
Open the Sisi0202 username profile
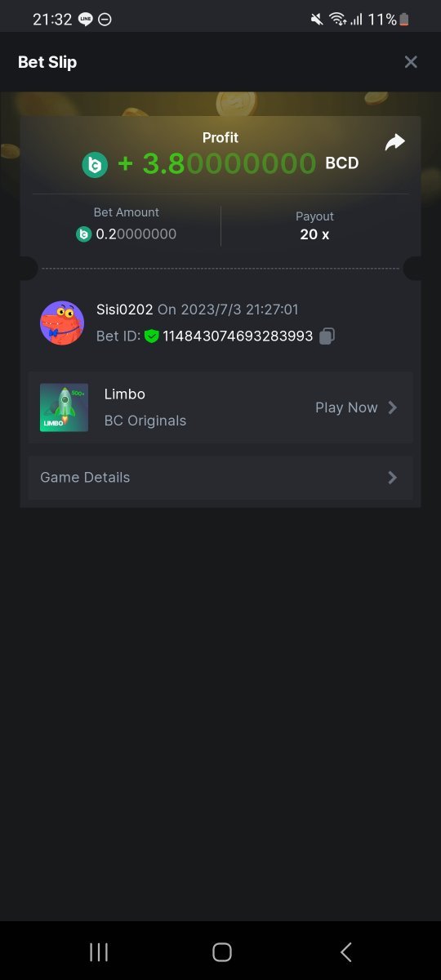click(125, 310)
